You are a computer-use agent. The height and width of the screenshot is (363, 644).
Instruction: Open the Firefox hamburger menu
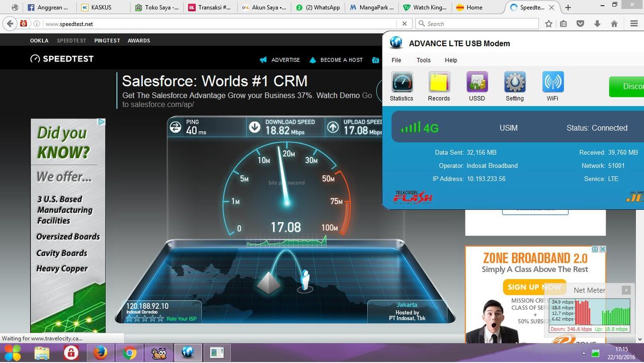[x=634, y=24]
